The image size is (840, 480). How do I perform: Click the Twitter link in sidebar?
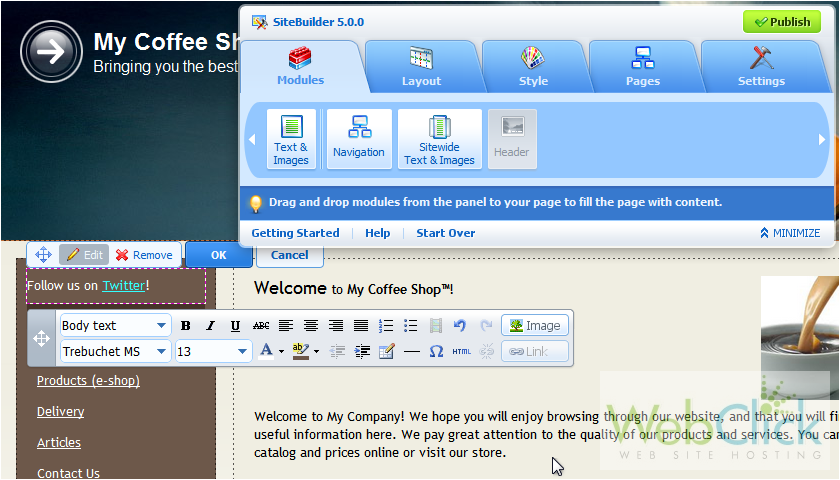pos(124,286)
